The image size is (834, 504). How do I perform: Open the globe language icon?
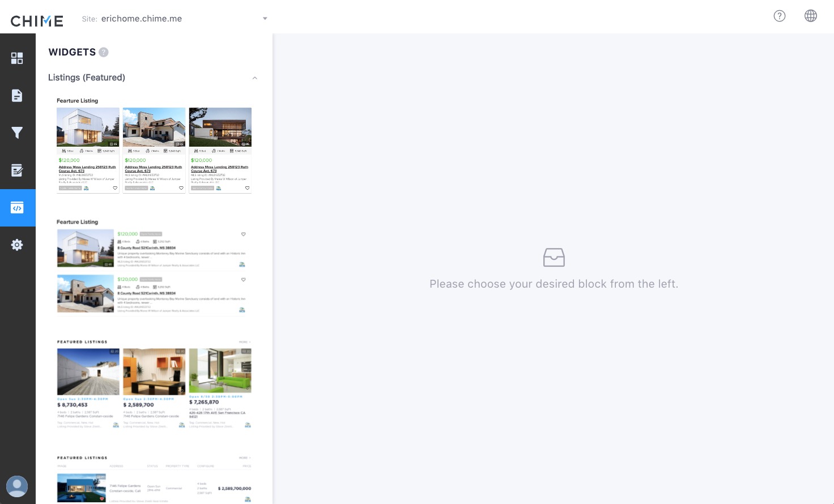click(811, 16)
